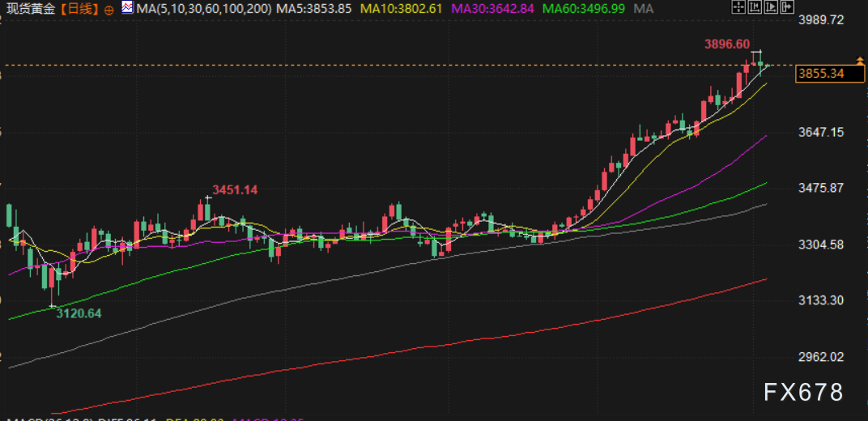Screen dimensions: 868x421
Task: Select the 3896.60 high price label
Action: coord(726,45)
